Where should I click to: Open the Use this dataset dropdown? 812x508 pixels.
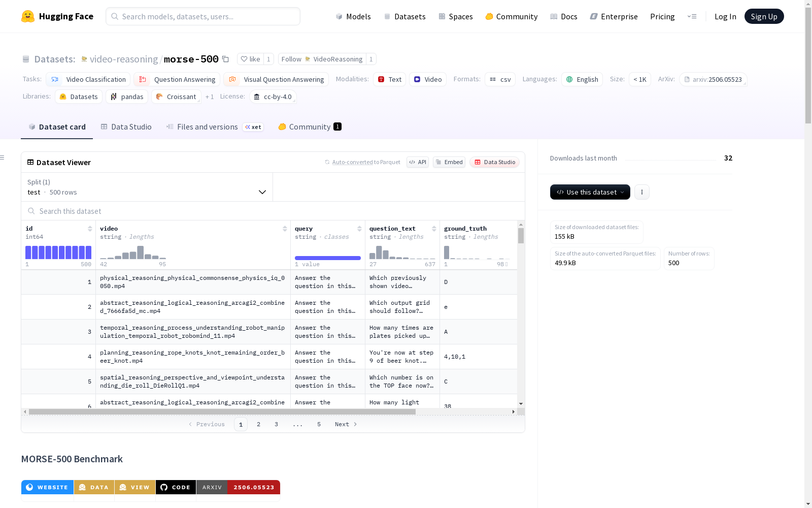[x=590, y=192]
